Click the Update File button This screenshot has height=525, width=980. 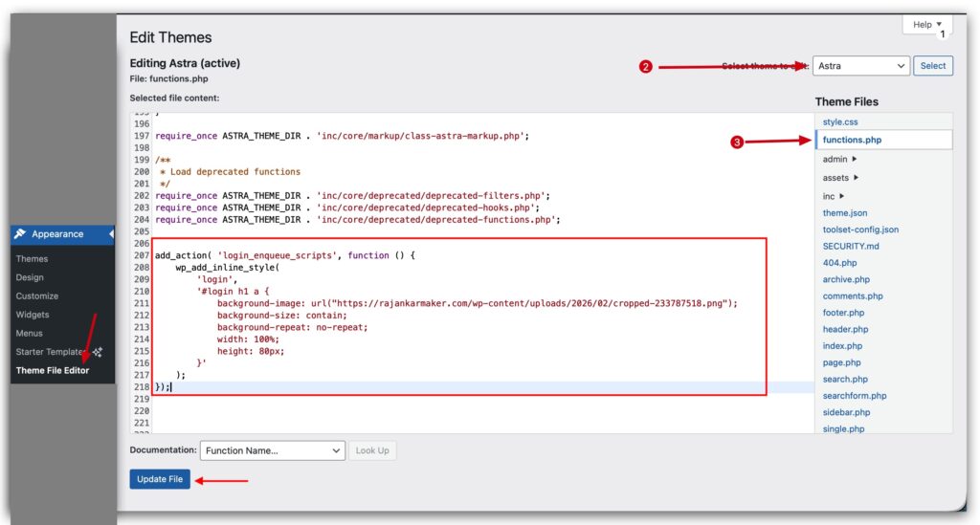(160, 479)
